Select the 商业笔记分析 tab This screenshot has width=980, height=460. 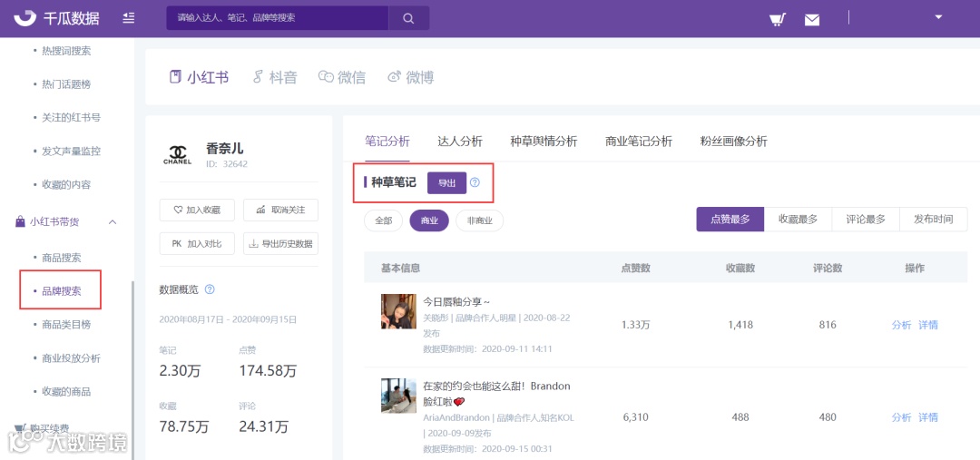click(639, 142)
